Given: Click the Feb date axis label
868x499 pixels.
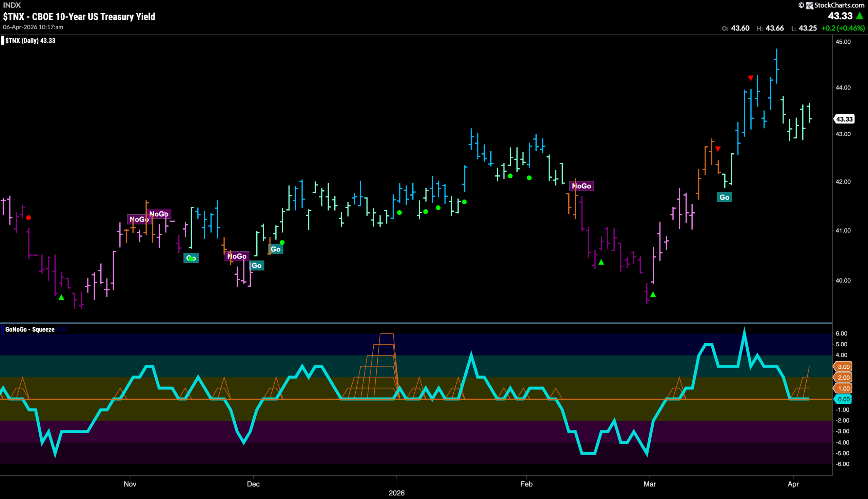Looking at the screenshot, I should point(527,484).
